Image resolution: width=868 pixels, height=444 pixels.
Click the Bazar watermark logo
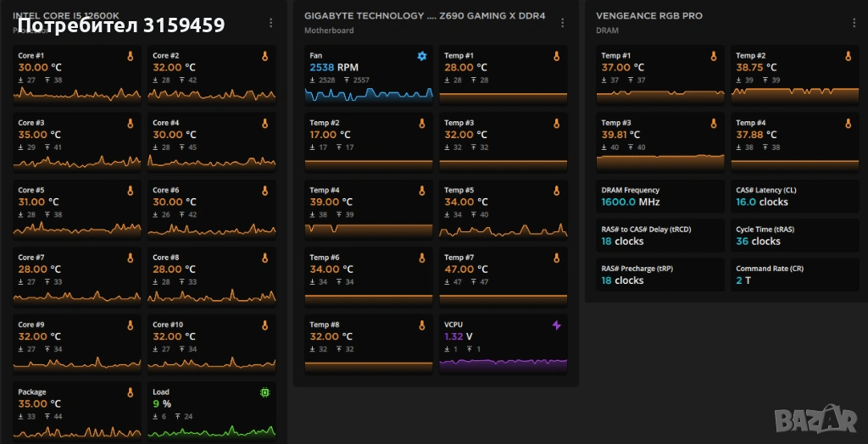point(817,416)
